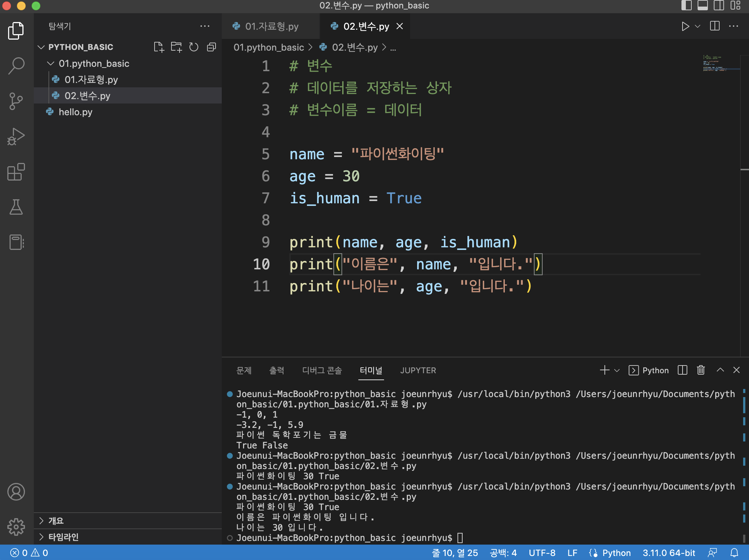Select 02.변수.py in the explorer
This screenshot has height=560, width=749.
click(128, 96)
